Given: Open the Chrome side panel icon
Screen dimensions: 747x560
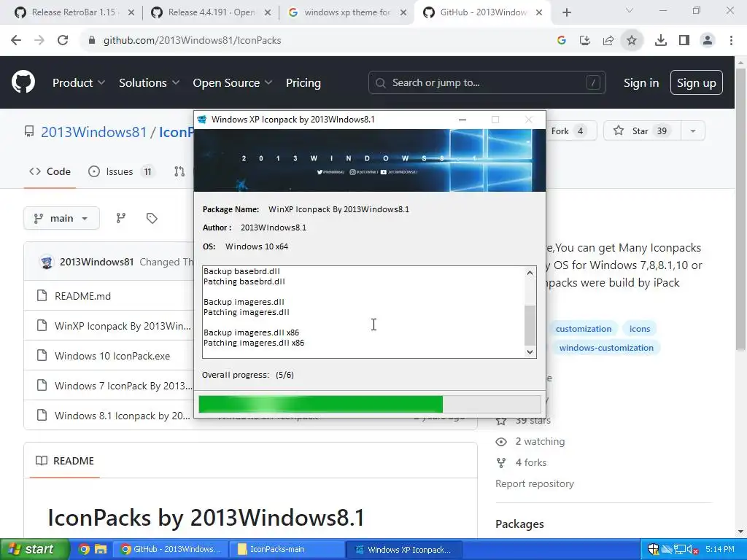Looking at the screenshot, I should point(684,41).
